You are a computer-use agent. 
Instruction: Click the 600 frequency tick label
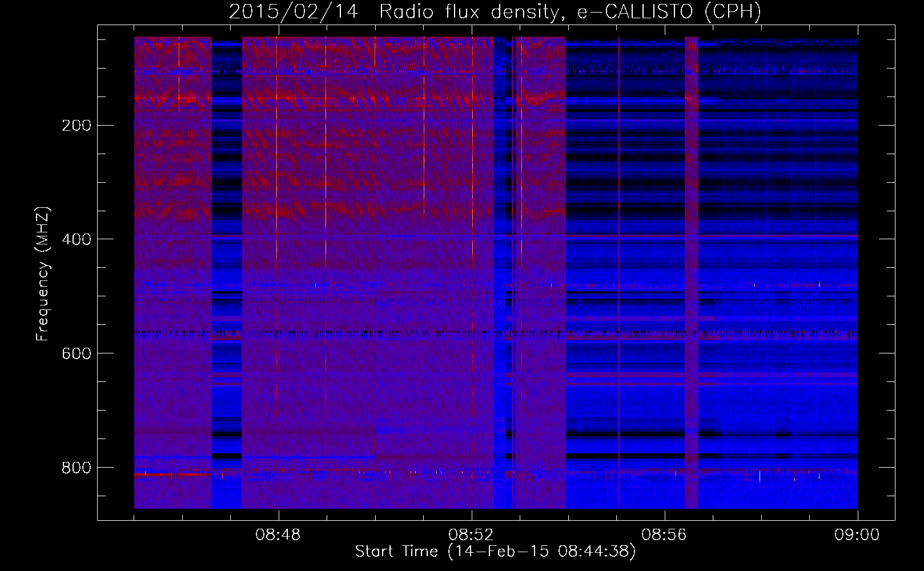76,354
